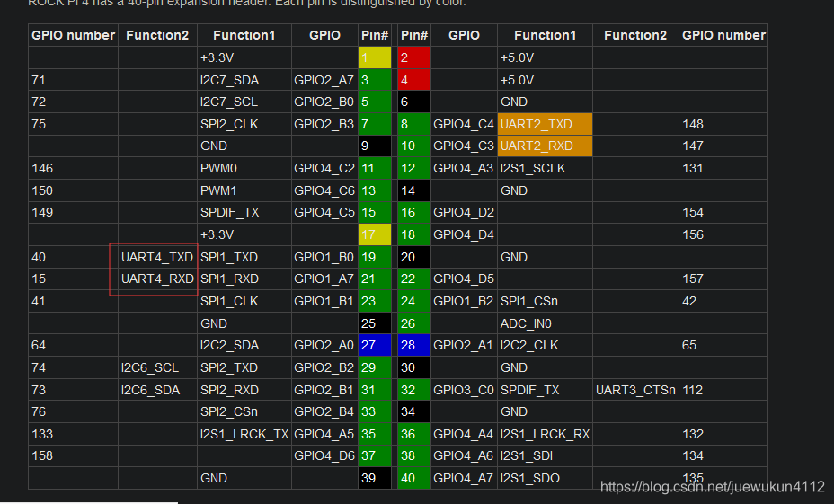Viewport: 834px width, 504px height.
Task: Select the GPIO4_C6 cell
Action: tap(324, 190)
